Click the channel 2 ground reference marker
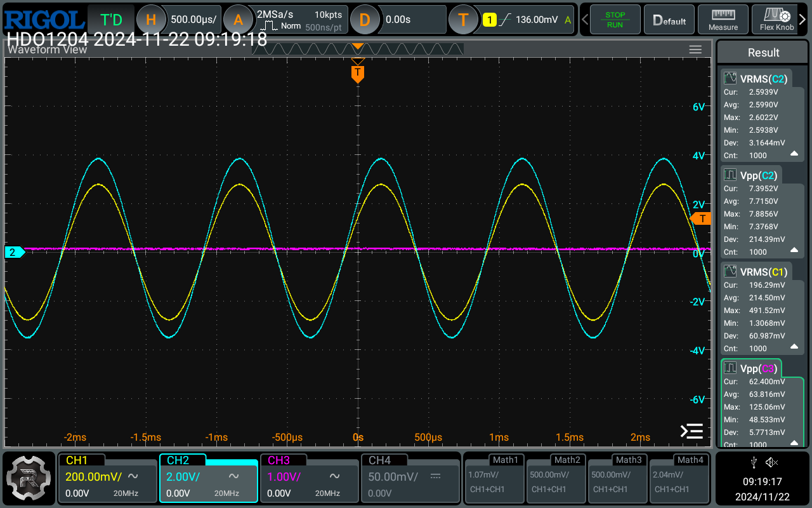Image resolution: width=812 pixels, height=508 pixels. coord(14,252)
